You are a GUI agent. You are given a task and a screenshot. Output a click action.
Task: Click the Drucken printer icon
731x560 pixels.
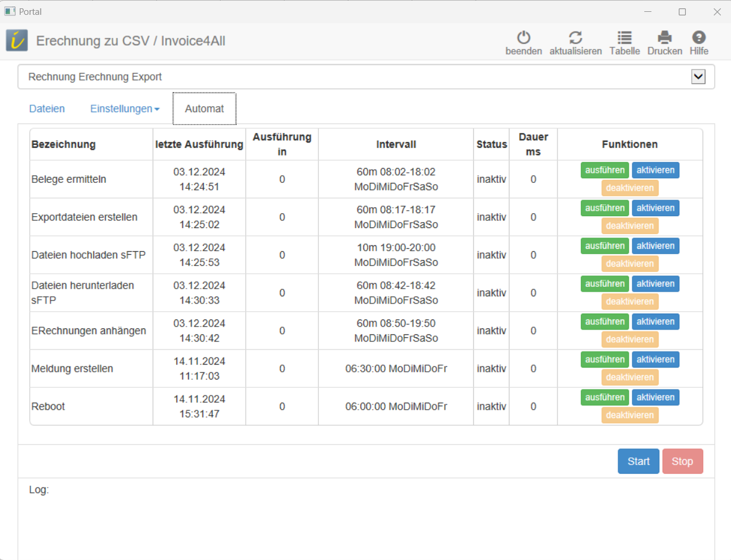point(664,38)
